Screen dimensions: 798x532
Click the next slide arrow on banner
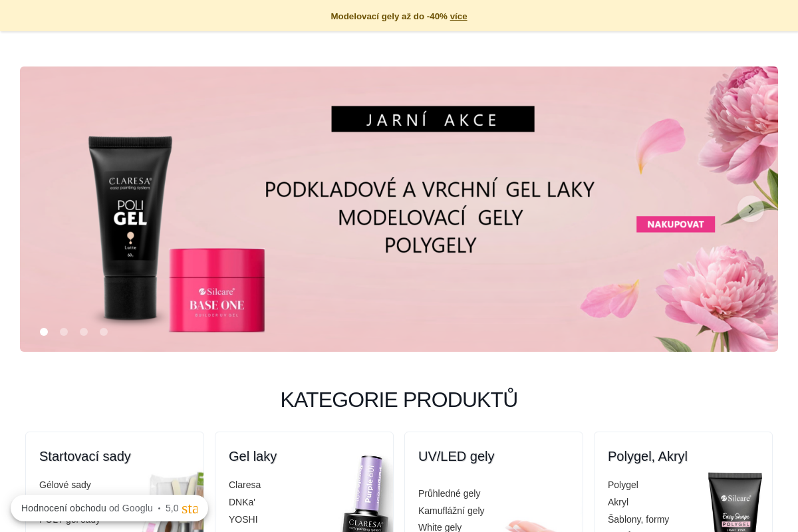point(751,209)
